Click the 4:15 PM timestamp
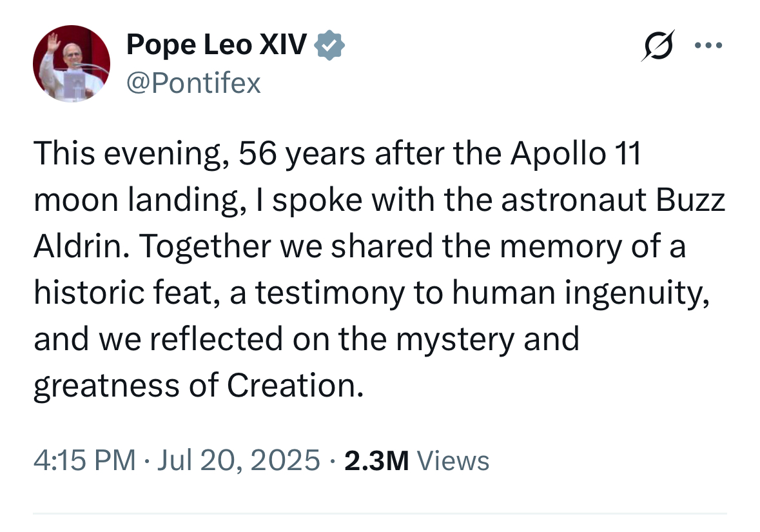The height and width of the screenshot is (532, 760). coord(84,460)
